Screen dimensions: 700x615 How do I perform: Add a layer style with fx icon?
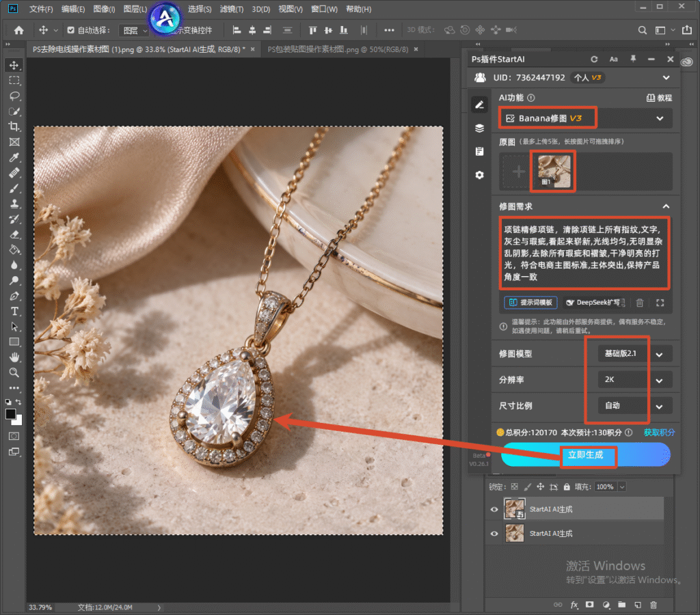pos(574,605)
